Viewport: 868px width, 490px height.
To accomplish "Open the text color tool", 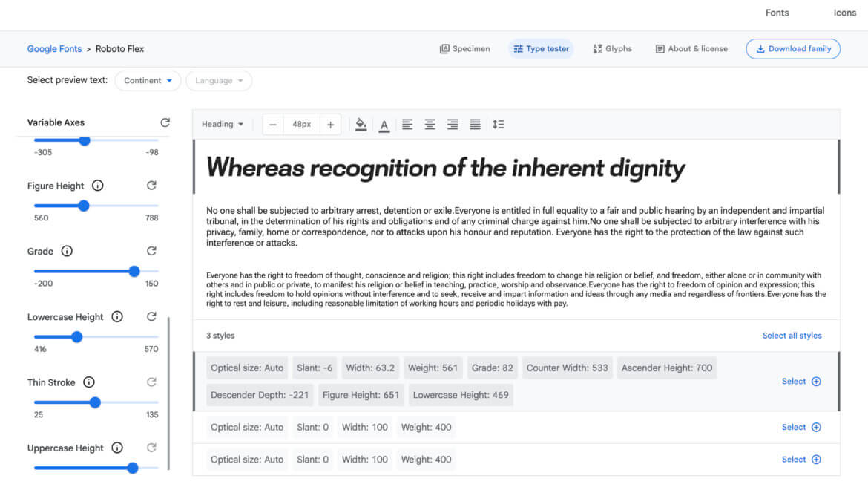I will coord(384,124).
